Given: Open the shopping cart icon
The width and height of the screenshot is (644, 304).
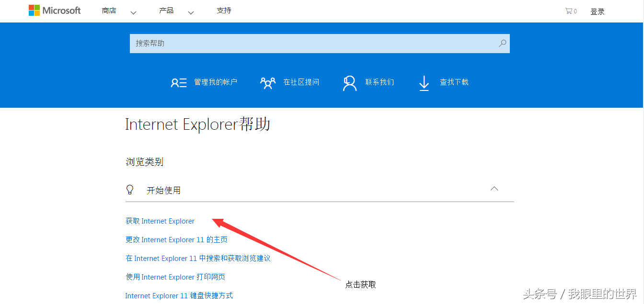Looking at the screenshot, I should pos(568,11).
